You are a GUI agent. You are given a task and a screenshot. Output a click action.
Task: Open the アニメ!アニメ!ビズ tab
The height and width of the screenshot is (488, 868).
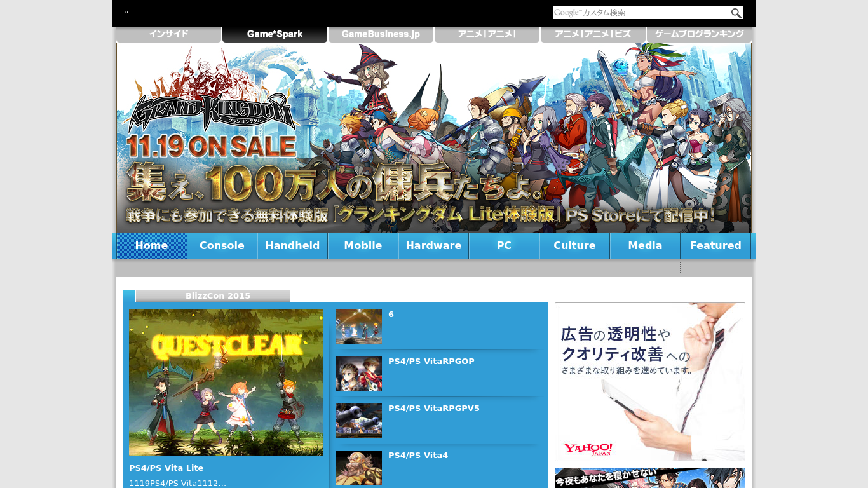[592, 34]
